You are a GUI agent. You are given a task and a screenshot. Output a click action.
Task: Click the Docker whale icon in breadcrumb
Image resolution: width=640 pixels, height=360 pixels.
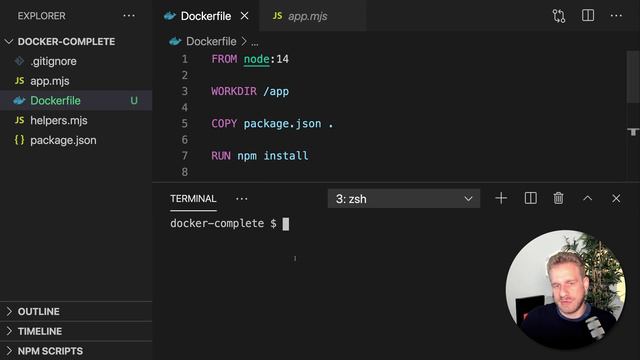pyautogui.click(x=175, y=41)
